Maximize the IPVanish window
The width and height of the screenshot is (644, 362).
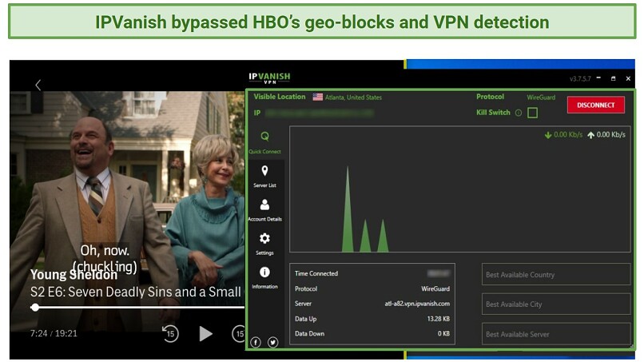tap(613, 78)
